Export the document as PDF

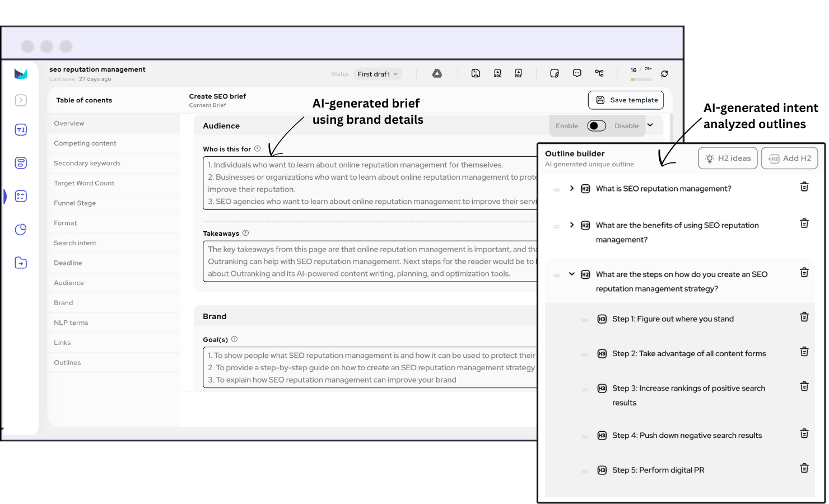(518, 73)
